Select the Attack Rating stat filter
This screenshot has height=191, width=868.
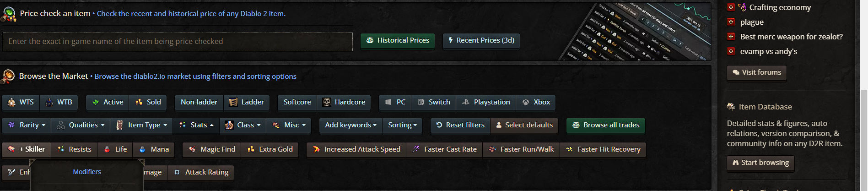tap(201, 172)
